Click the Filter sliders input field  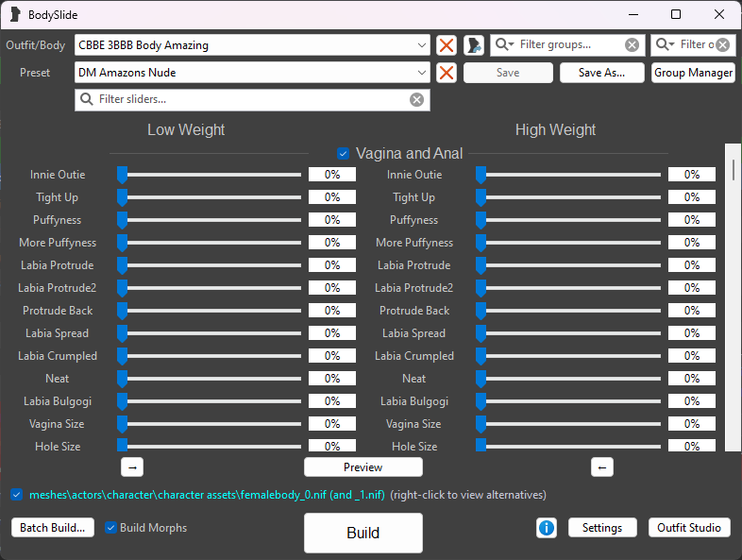pos(252,100)
